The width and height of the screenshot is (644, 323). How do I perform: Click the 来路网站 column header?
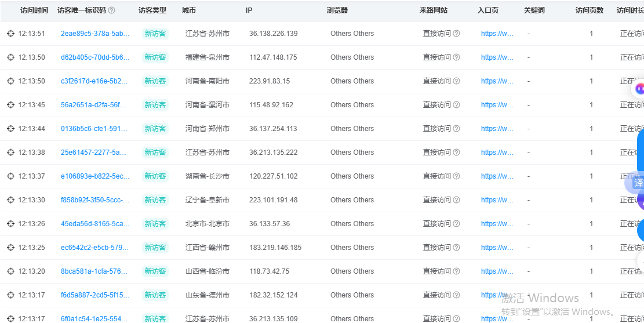tap(434, 10)
